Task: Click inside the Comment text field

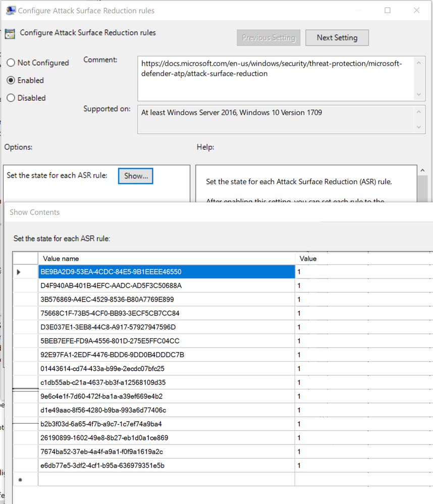Action: coord(277,78)
